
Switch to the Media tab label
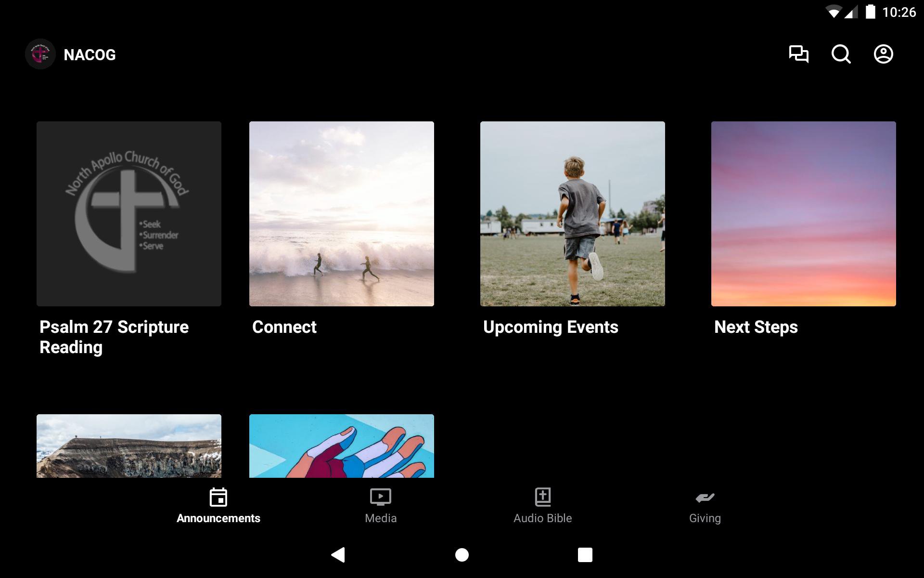pyautogui.click(x=380, y=518)
